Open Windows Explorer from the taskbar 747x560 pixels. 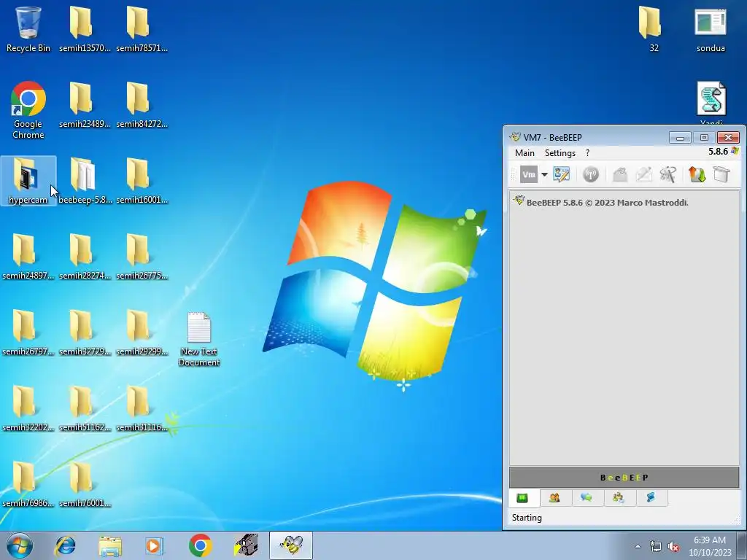pyautogui.click(x=110, y=545)
